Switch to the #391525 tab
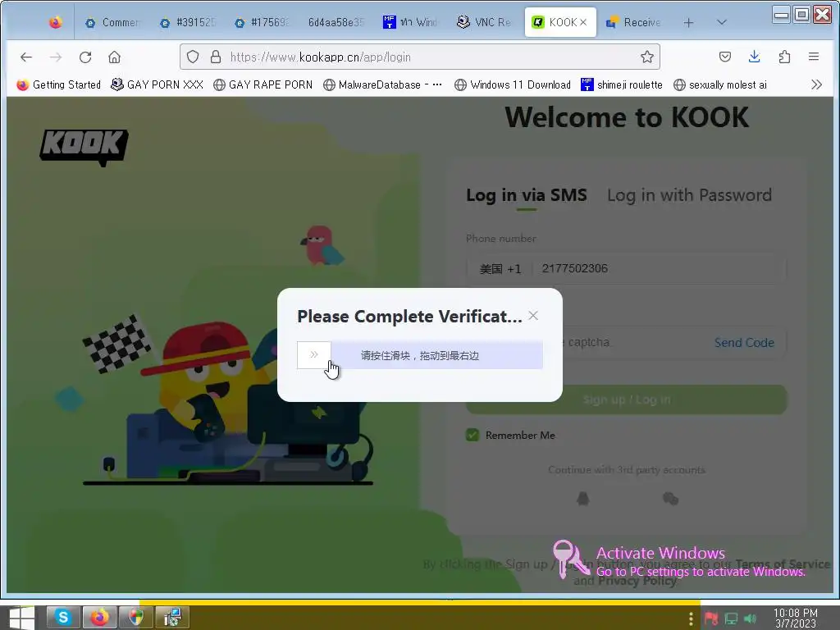This screenshot has height=630, width=840. coord(188,22)
